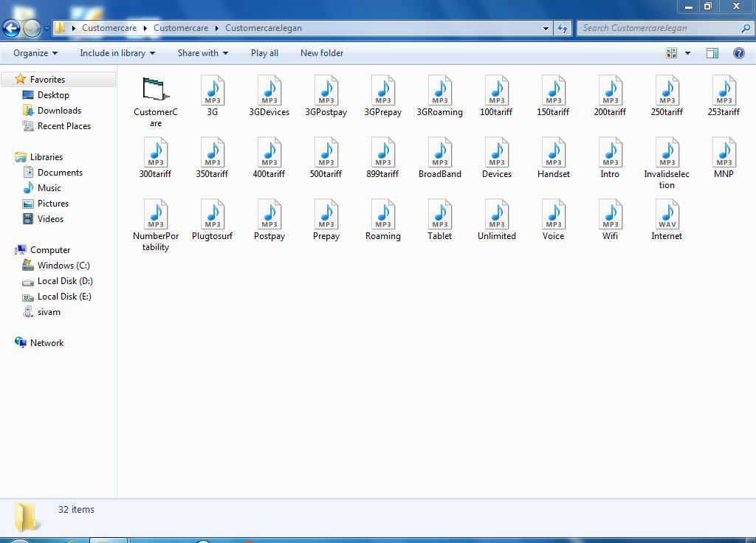
Task: Select the 100tariff MP3 file
Action: [497, 96]
